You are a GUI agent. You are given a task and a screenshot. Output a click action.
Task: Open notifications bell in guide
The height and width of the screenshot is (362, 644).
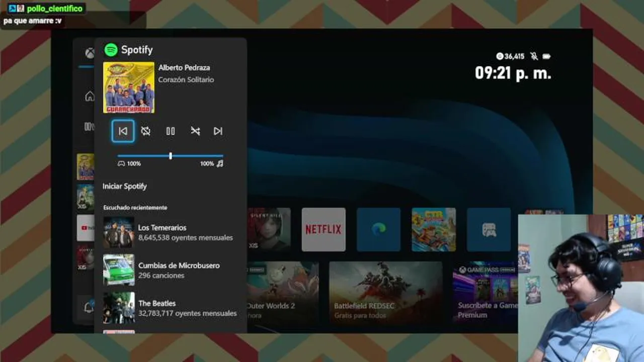[x=89, y=307]
